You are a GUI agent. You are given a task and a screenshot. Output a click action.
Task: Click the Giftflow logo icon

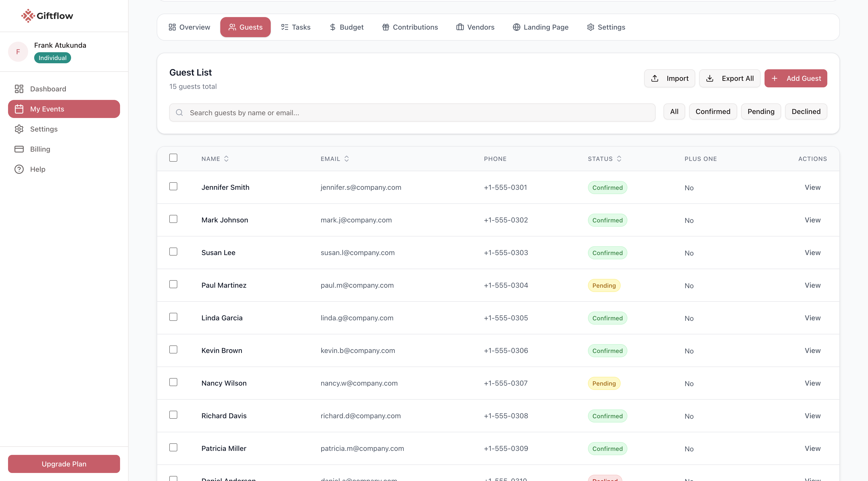(x=28, y=16)
